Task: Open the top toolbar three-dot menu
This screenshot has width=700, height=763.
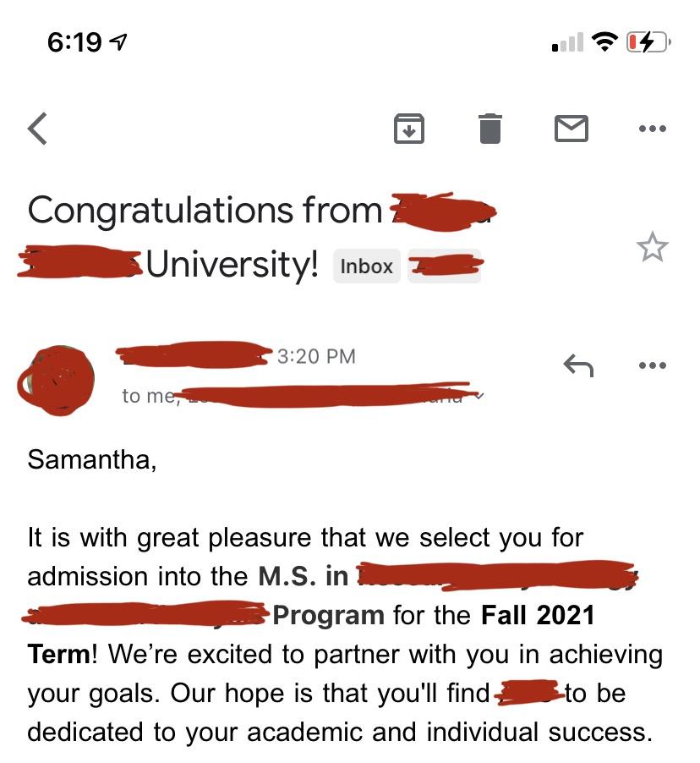Action: (x=653, y=129)
